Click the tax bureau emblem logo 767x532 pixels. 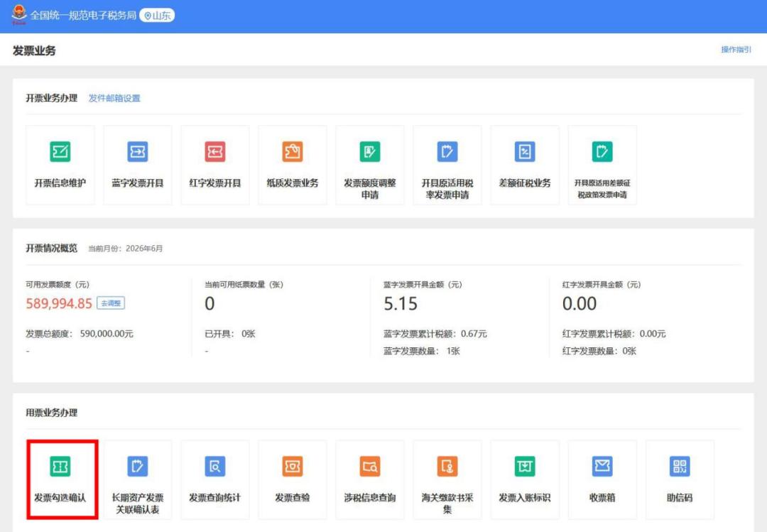click(x=19, y=15)
